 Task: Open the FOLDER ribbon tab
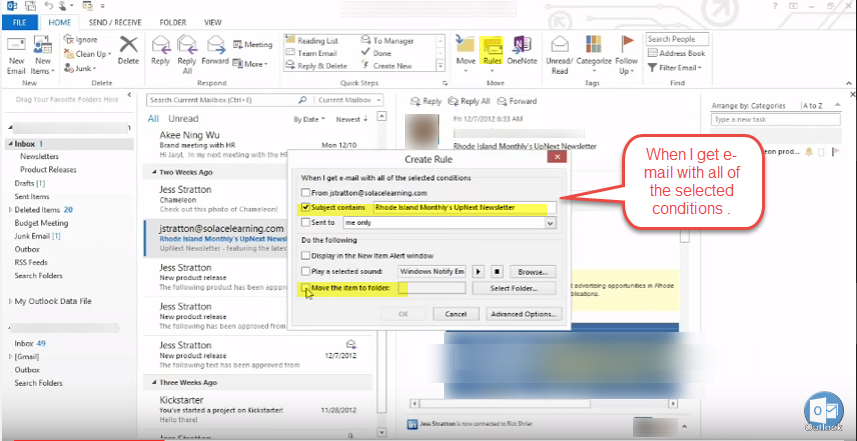click(175, 21)
